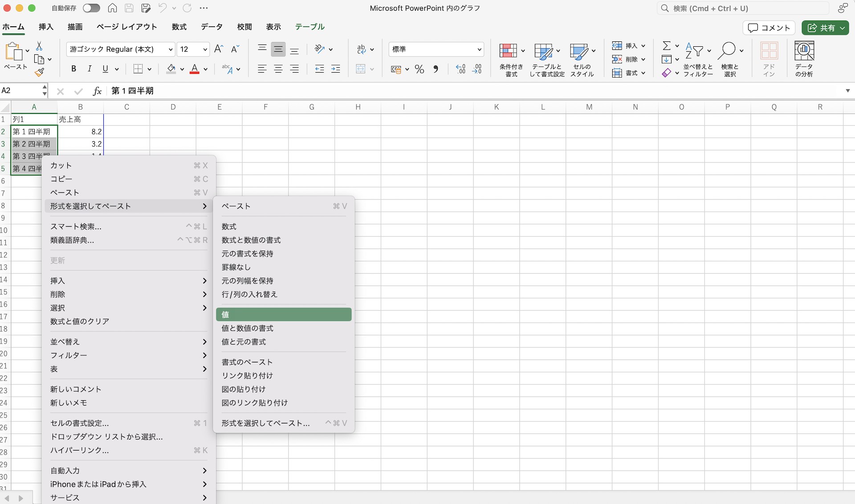
Task: Click the decrease indent icon
Action: 319,69
